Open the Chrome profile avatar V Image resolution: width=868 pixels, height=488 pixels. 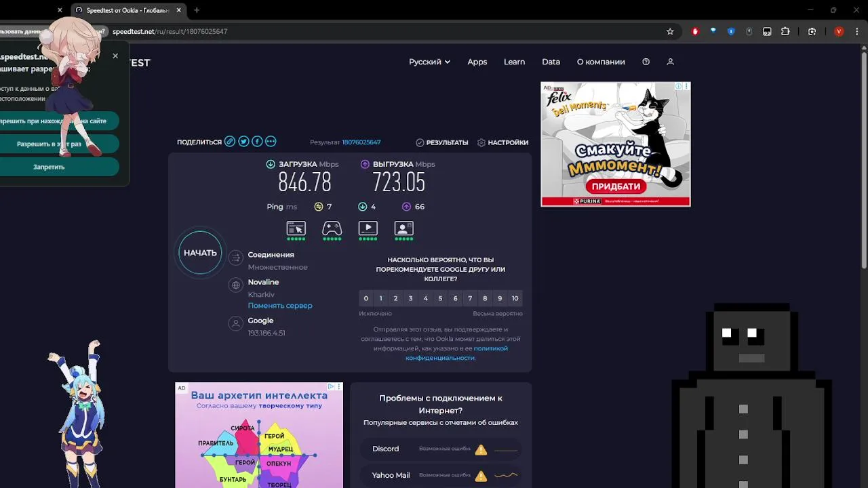839,31
